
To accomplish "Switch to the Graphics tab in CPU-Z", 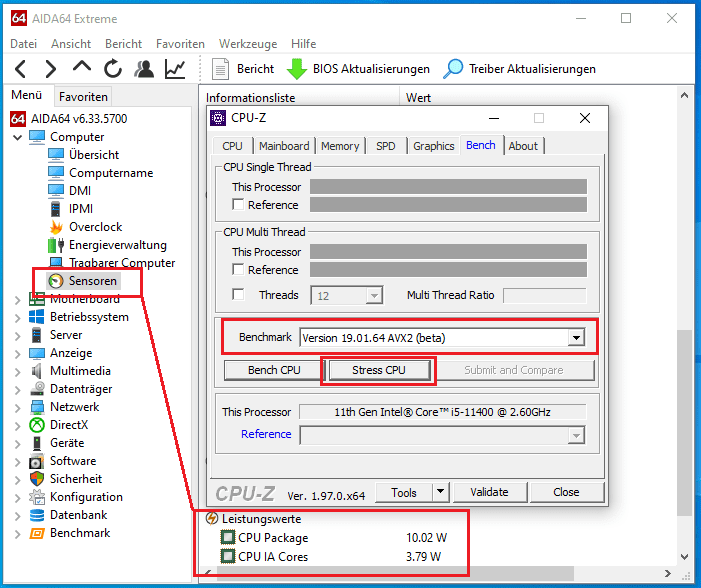I will [434, 146].
